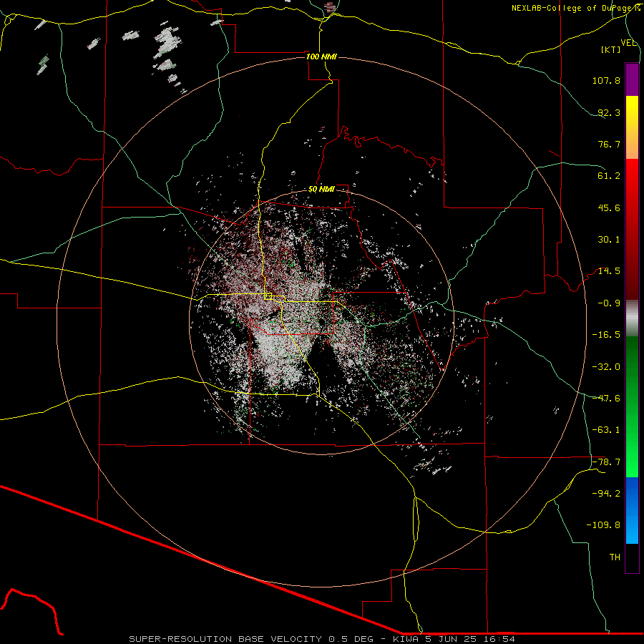Click the "107.8" scale value
644x644 pixels.
coord(606,80)
